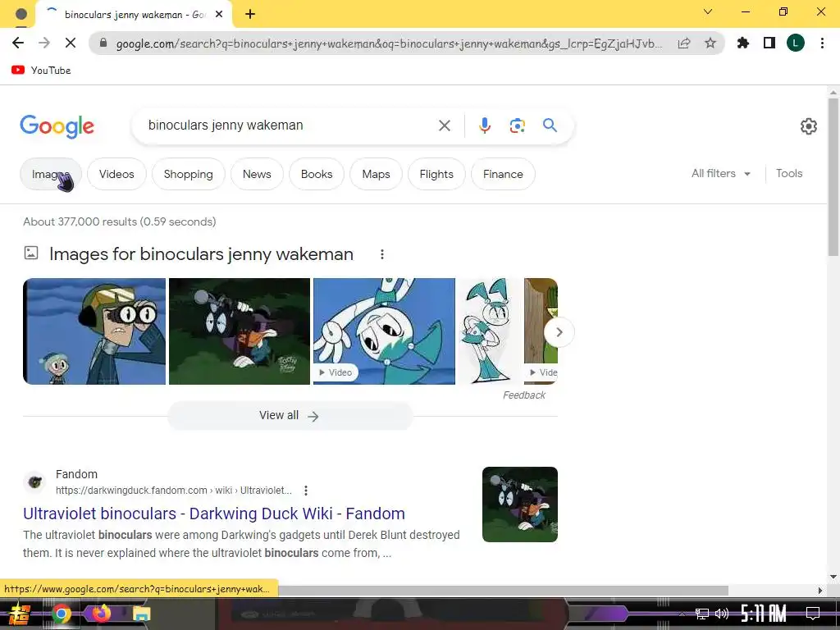
Task: Expand the All filters dropdown
Action: coord(720,174)
